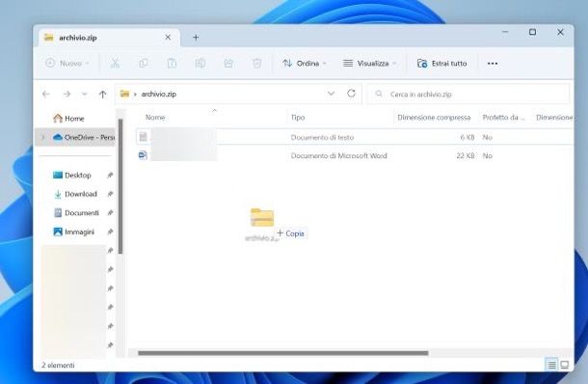Screen dimensions: 588x384
Task: Click the horizontal scrollbar thumb
Action: [x=283, y=353]
